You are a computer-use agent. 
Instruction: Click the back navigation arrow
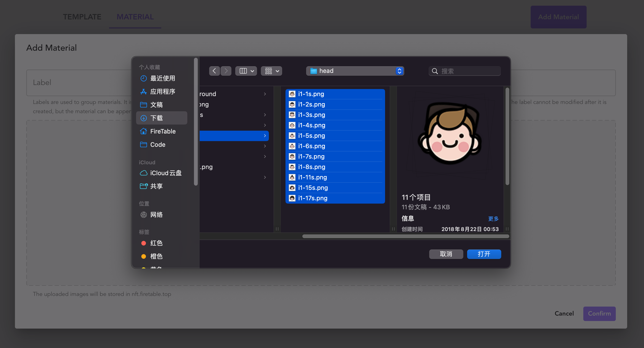pyautogui.click(x=214, y=71)
